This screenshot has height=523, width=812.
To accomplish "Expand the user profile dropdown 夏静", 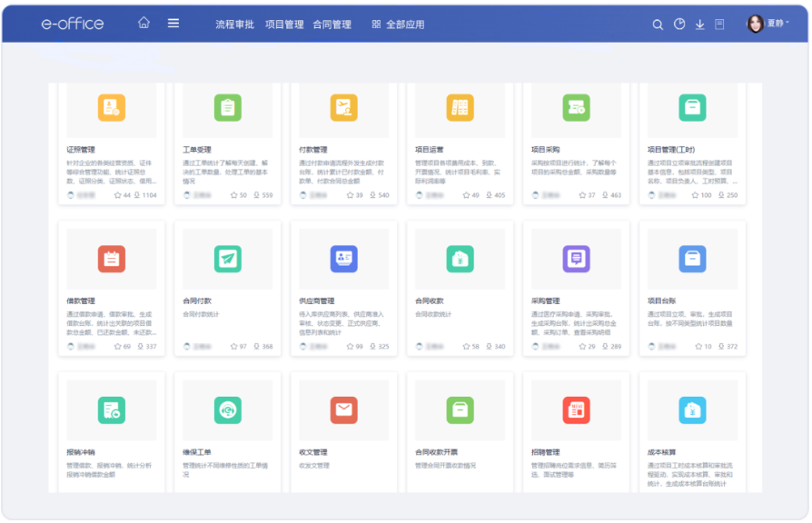I will point(767,24).
